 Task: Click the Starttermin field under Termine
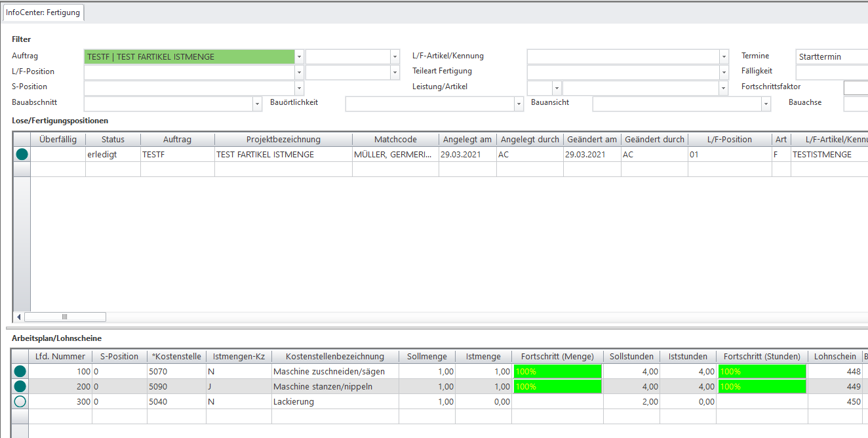(831, 57)
